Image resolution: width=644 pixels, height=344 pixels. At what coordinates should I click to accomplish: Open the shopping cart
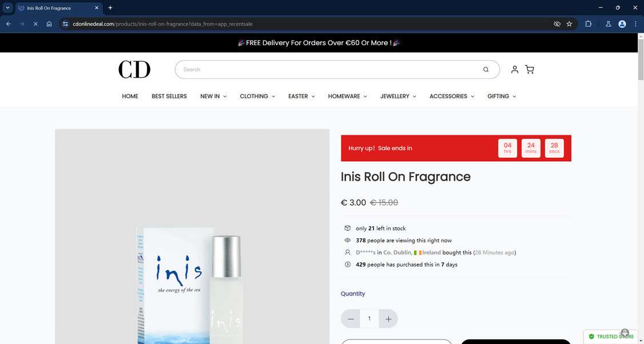[x=530, y=69]
